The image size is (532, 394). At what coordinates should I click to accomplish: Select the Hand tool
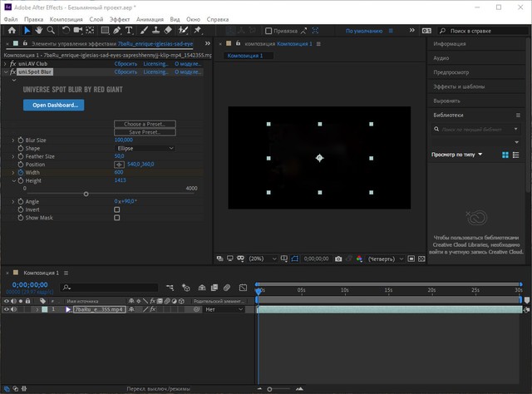tap(39, 31)
